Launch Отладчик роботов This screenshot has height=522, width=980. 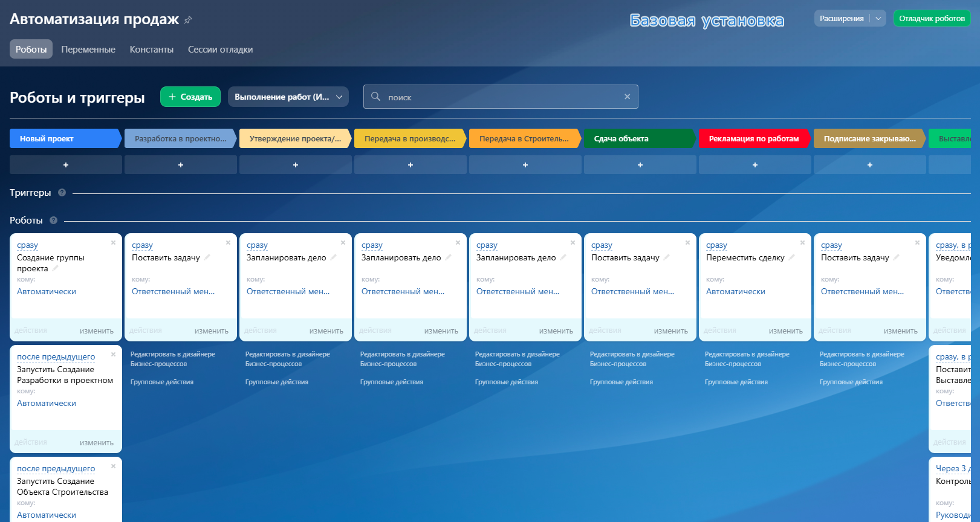932,19
